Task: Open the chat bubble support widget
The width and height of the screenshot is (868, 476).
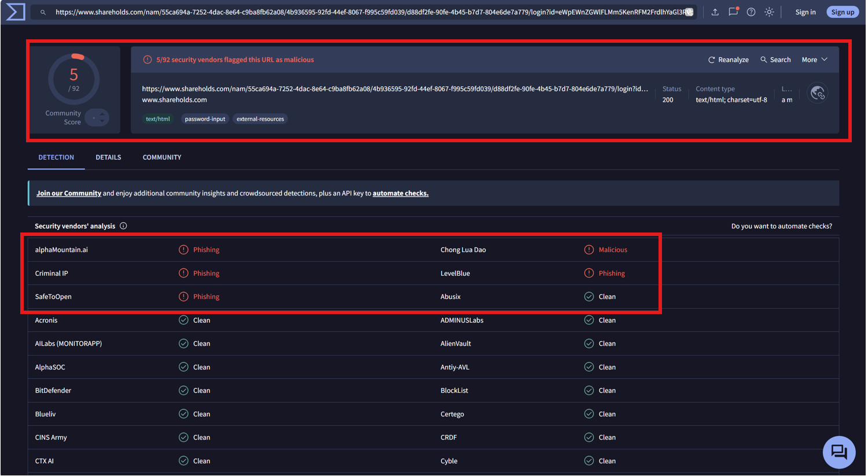Action: (839, 452)
